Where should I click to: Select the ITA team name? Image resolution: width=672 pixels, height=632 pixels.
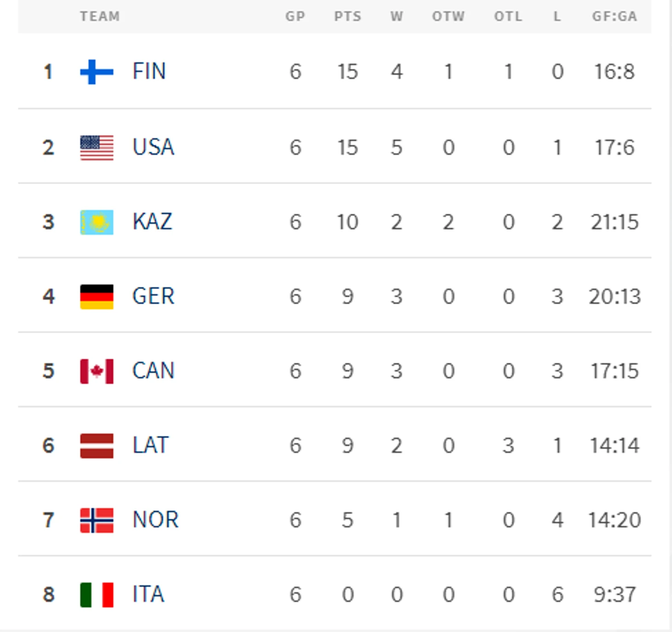point(148,594)
